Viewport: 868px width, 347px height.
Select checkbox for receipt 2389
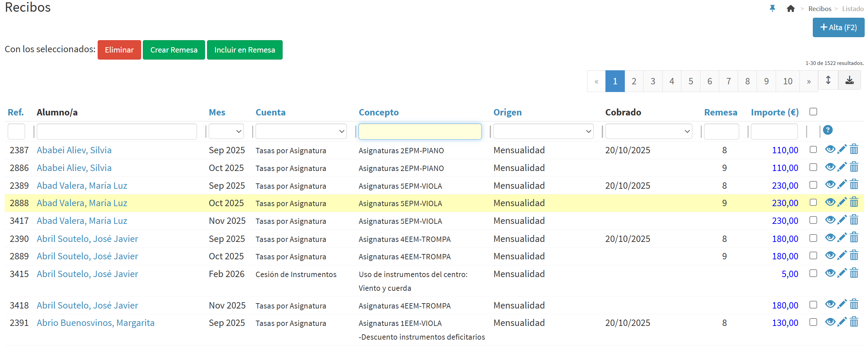[813, 185]
